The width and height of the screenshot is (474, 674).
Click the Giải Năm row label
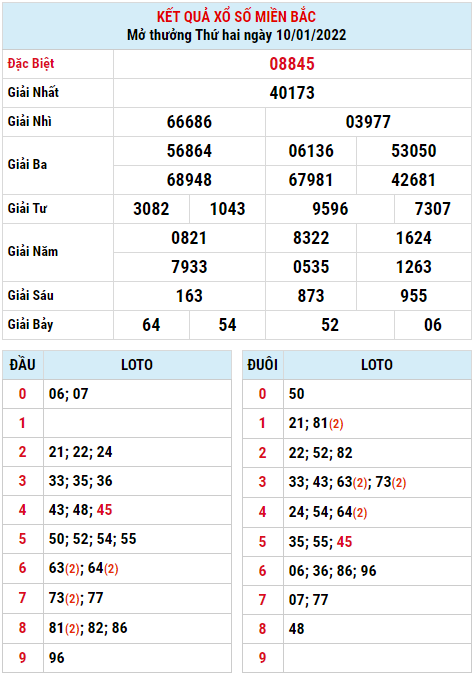tap(33, 251)
